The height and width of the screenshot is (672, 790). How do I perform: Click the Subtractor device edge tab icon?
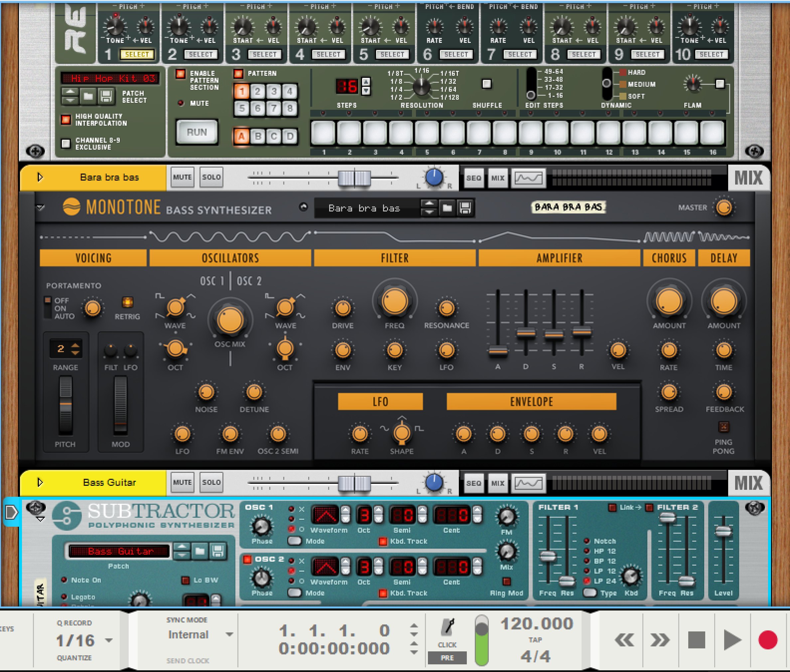11,512
